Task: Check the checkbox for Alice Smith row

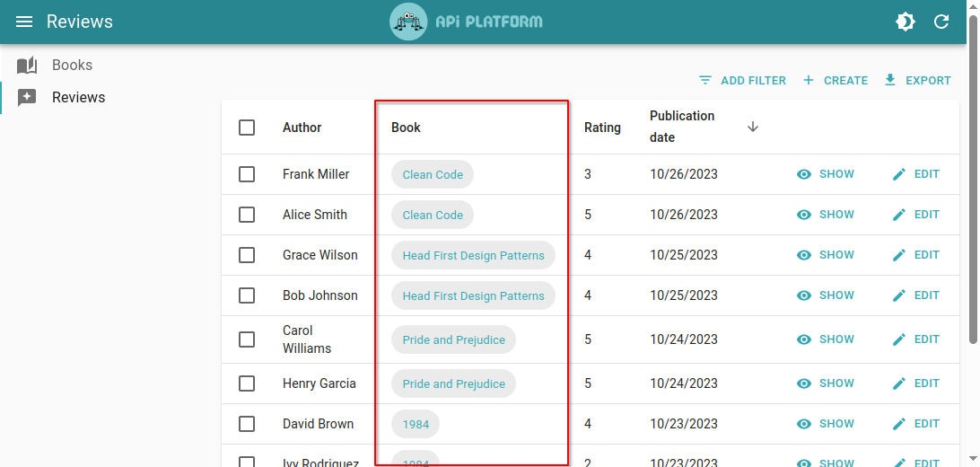Action: (247, 215)
